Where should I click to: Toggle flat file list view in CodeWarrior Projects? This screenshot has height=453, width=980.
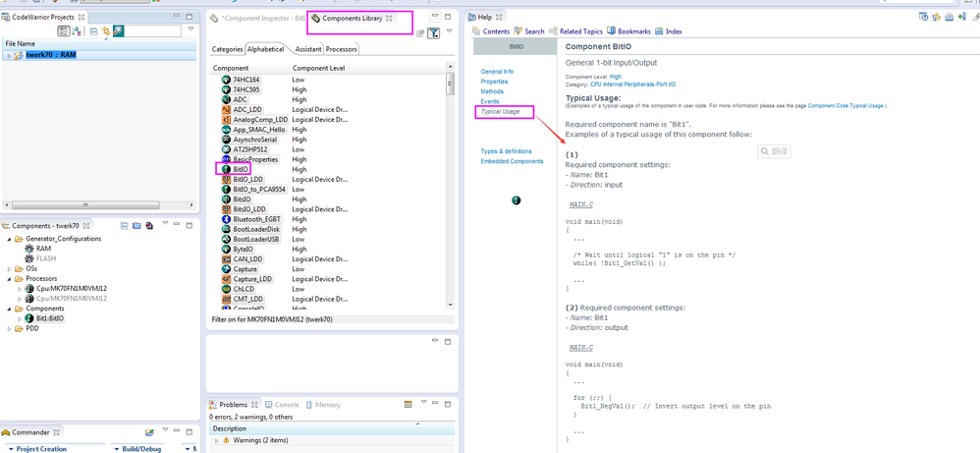64,30
